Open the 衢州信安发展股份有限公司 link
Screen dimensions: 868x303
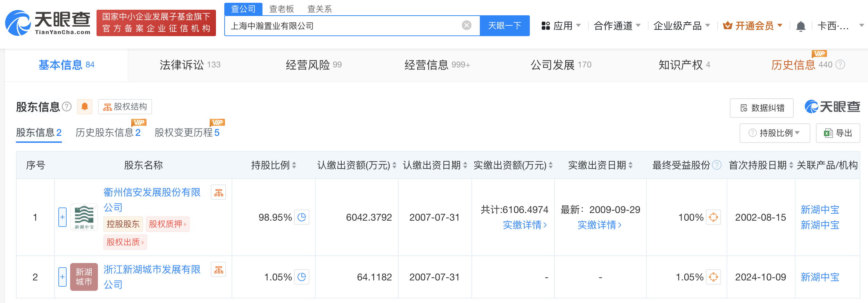pyautogui.click(x=152, y=200)
